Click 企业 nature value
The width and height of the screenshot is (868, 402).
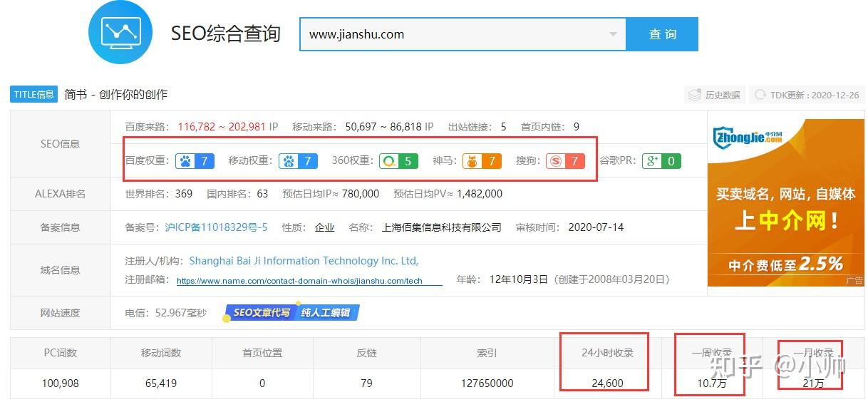325,227
